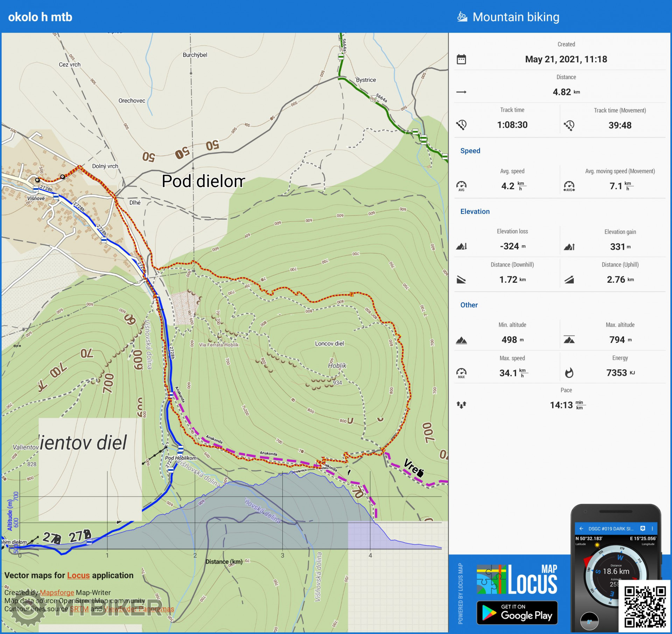Click the elevation gain mountain icon

(x=569, y=247)
